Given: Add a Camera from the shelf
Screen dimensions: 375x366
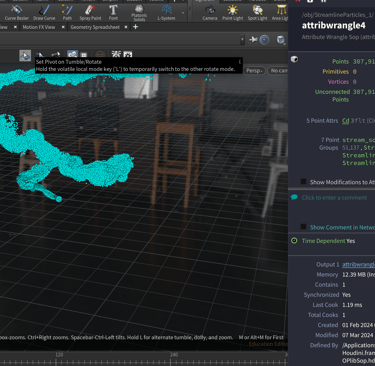Looking at the screenshot, I should pyautogui.click(x=210, y=12).
